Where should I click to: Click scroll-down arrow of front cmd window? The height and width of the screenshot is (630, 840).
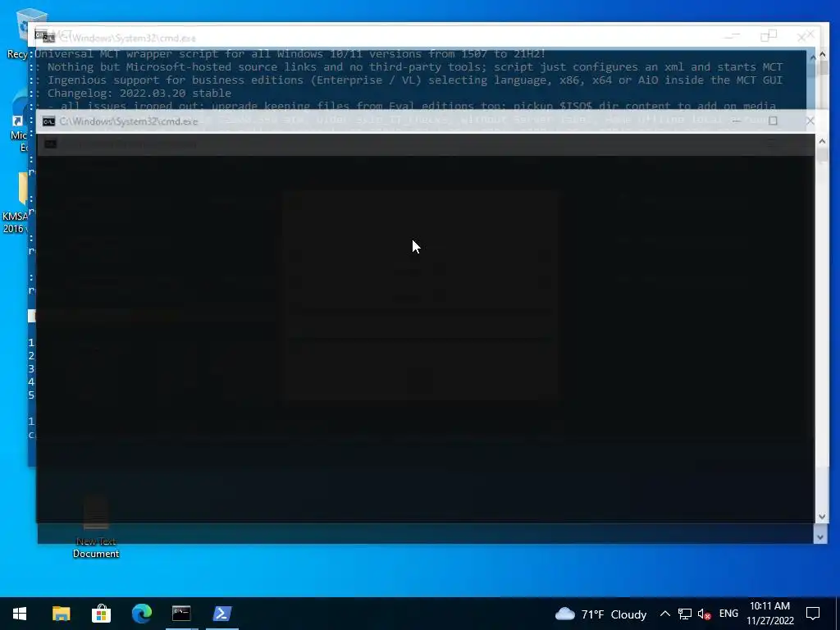822,517
